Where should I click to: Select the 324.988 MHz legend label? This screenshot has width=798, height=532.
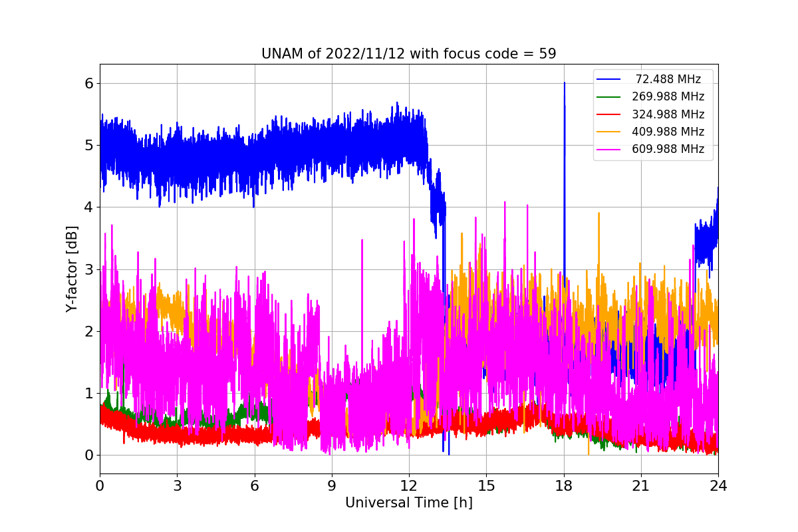tap(668, 114)
